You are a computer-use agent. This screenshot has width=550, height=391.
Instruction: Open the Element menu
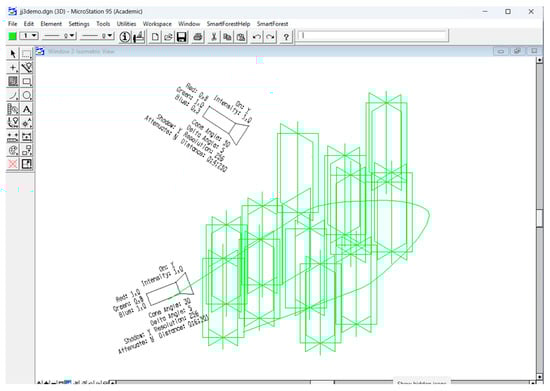(x=51, y=24)
